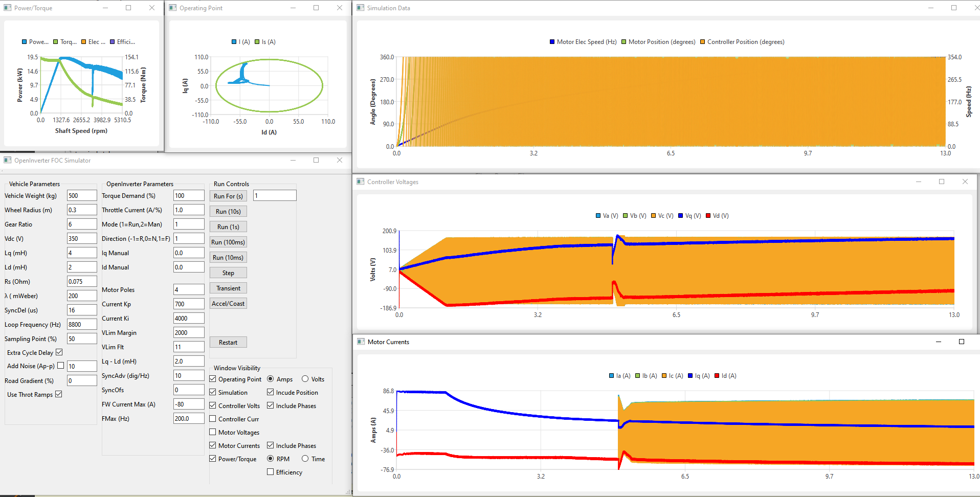Enable the Add Noise (Ap-p) checkbox
This screenshot has width=980, height=497.
[61, 366]
